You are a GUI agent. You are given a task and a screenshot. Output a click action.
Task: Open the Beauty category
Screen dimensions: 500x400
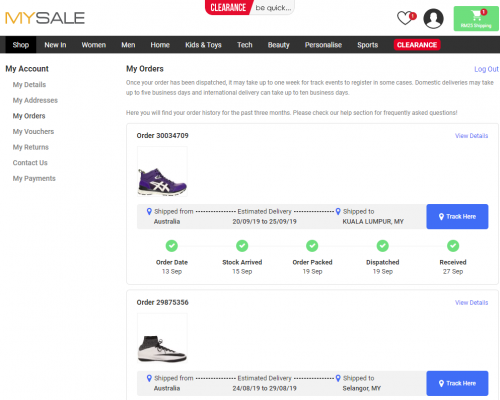pos(279,45)
